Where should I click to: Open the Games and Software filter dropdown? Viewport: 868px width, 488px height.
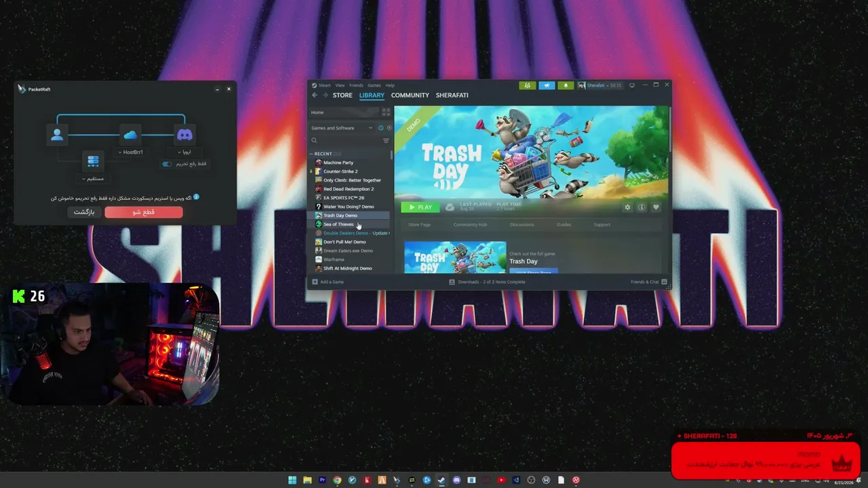click(x=342, y=128)
